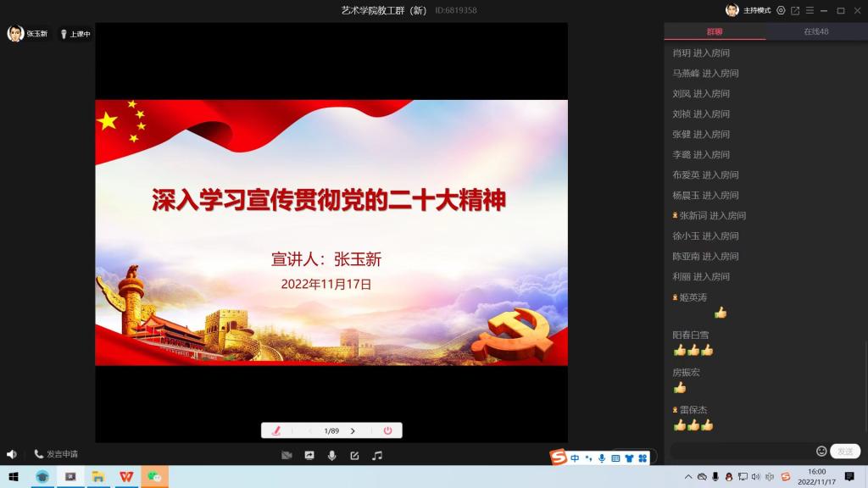The image size is (868, 488).
Task: Select the red pen annotation tool
Action: pyautogui.click(x=276, y=430)
